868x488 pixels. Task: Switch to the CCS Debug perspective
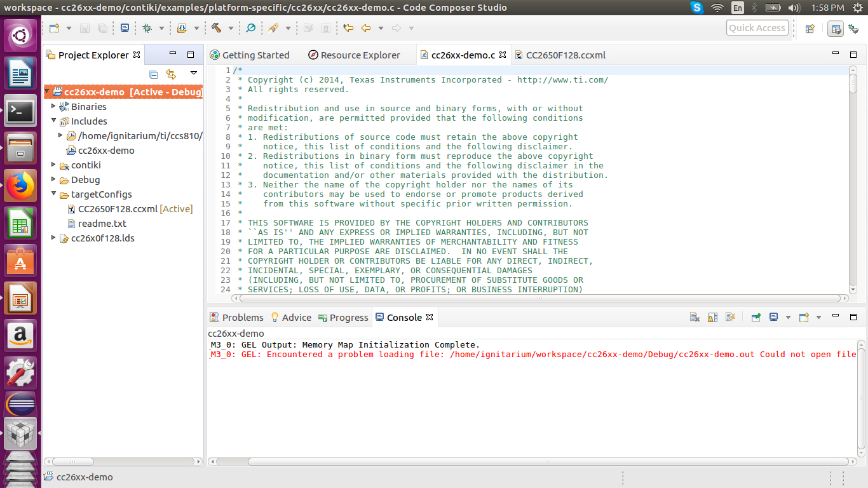coord(853,28)
